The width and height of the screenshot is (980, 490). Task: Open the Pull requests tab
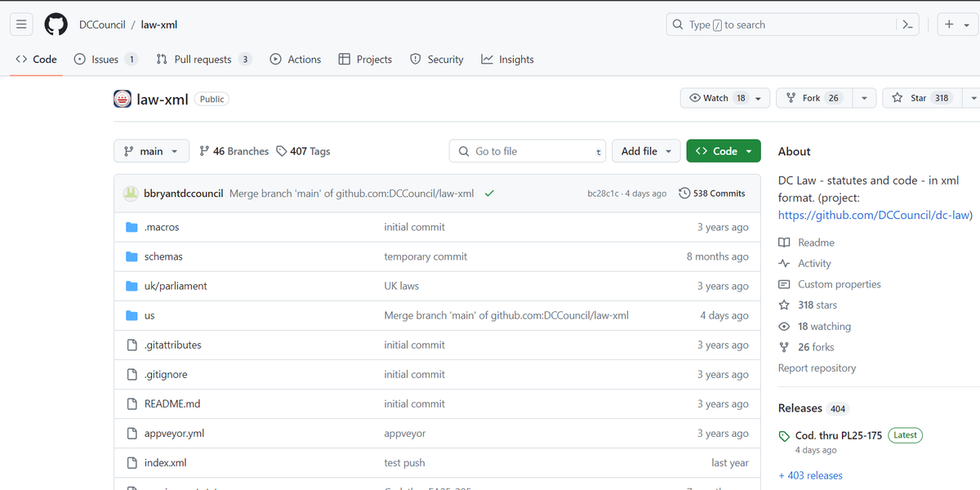click(x=203, y=59)
